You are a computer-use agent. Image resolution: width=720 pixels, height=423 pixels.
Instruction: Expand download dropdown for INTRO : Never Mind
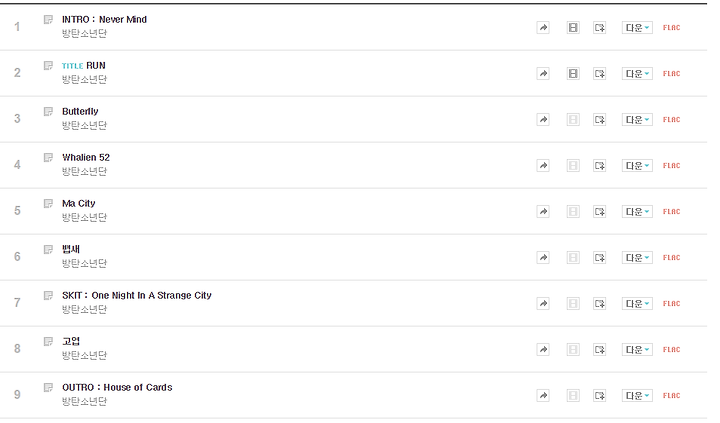click(637, 28)
